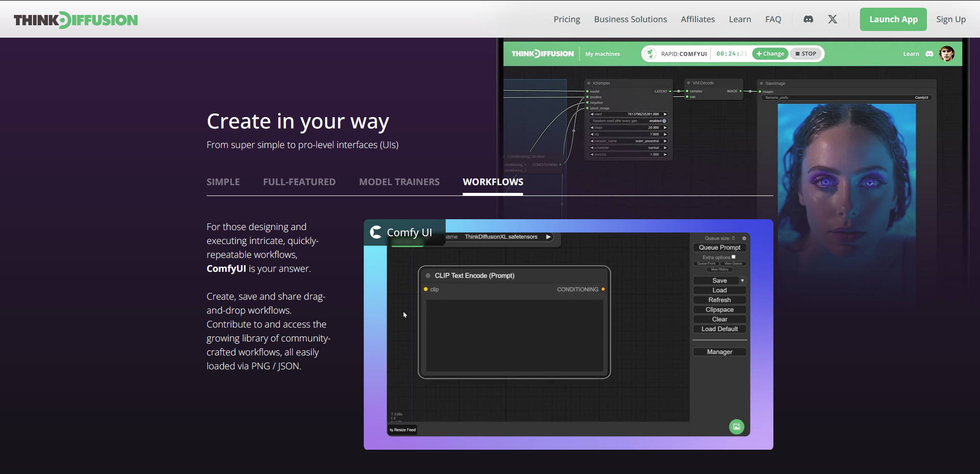Open FAQ in the top navigation
The height and width of the screenshot is (474, 980).
(773, 19)
